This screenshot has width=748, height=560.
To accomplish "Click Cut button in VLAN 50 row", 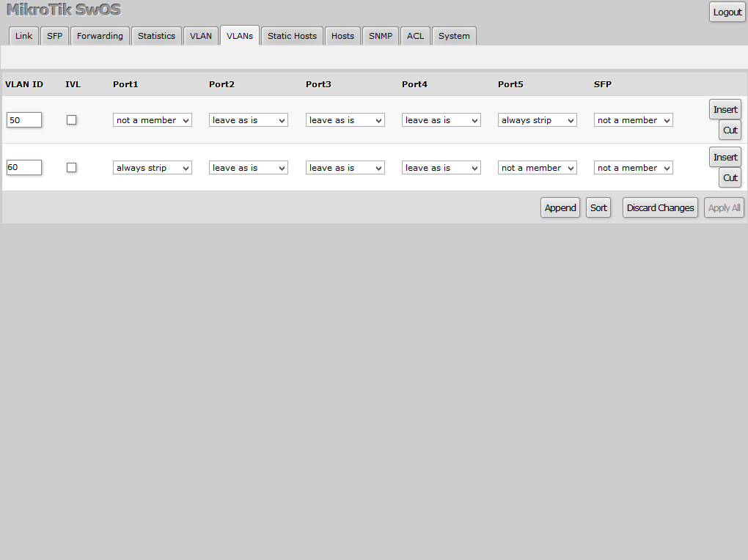I will pyautogui.click(x=730, y=130).
